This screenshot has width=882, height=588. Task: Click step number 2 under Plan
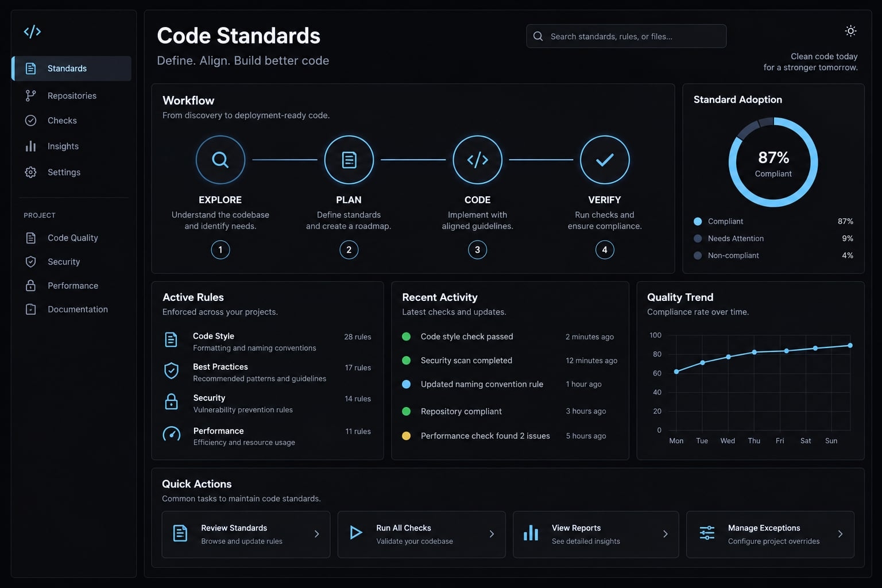[x=349, y=250]
